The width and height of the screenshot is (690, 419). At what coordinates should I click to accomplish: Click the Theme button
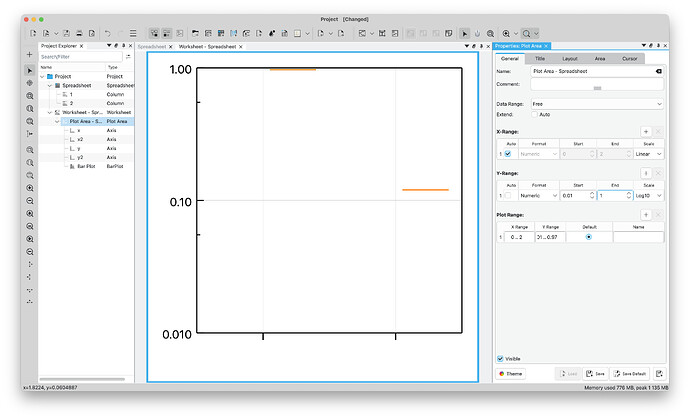tap(511, 373)
